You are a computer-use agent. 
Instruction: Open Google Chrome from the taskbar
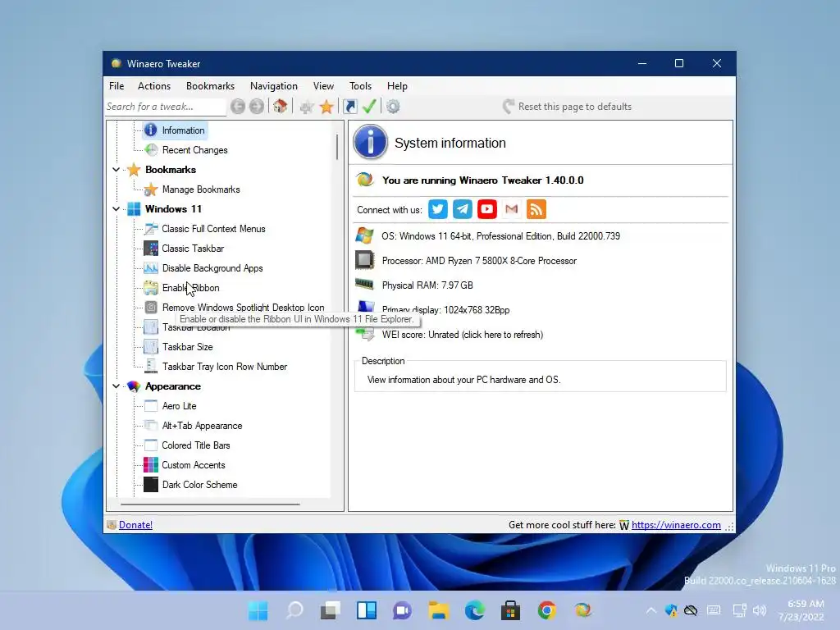click(546, 610)
